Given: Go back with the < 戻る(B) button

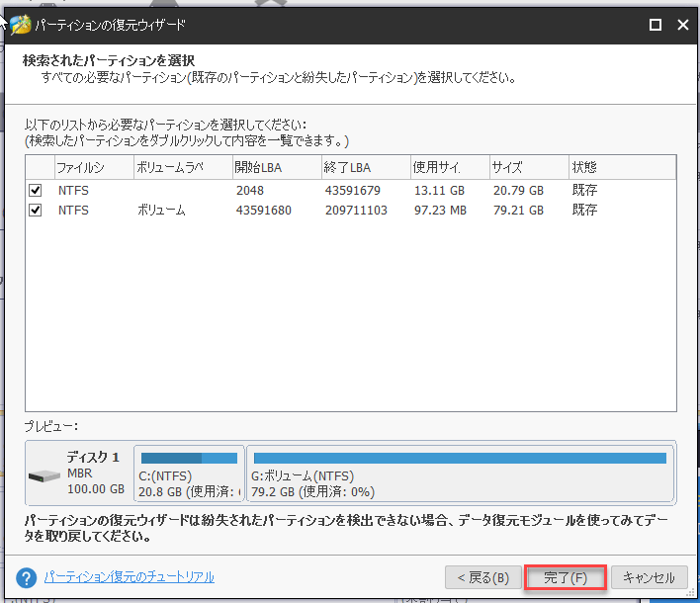Looking at the screenshot, I should (483, 577).
